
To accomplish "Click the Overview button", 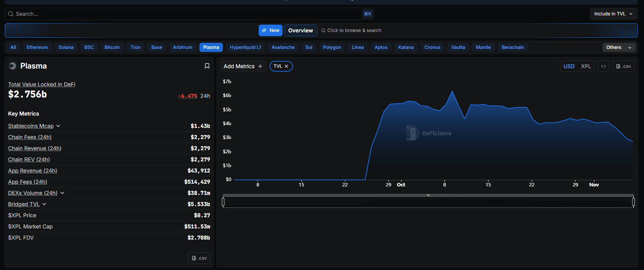I will [x=300, y=30].
